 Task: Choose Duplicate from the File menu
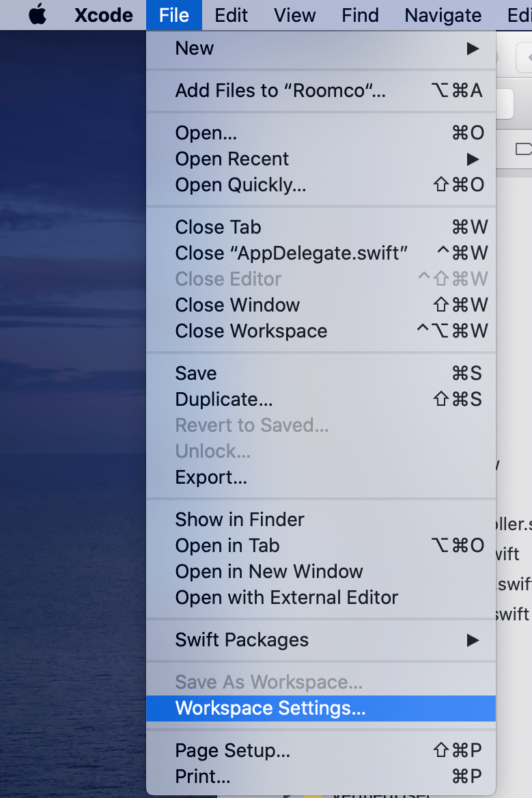[223, 399]
